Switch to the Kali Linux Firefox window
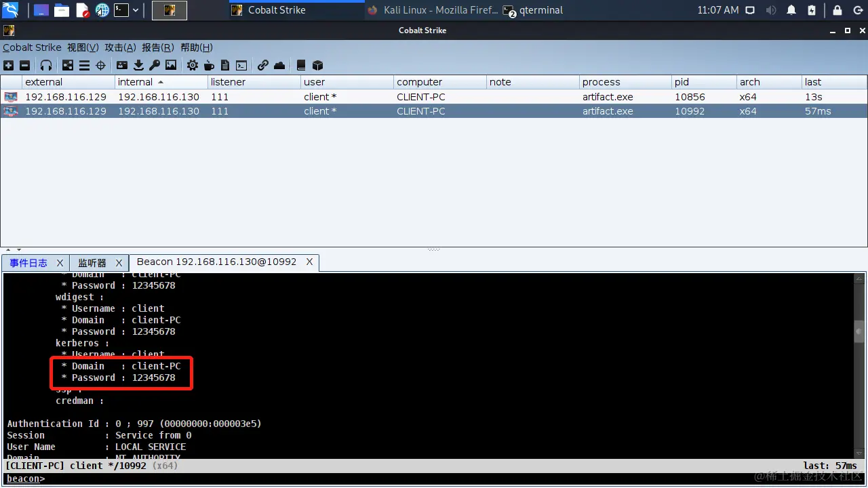This screenshot has width=868, height=488. [432, 10]
